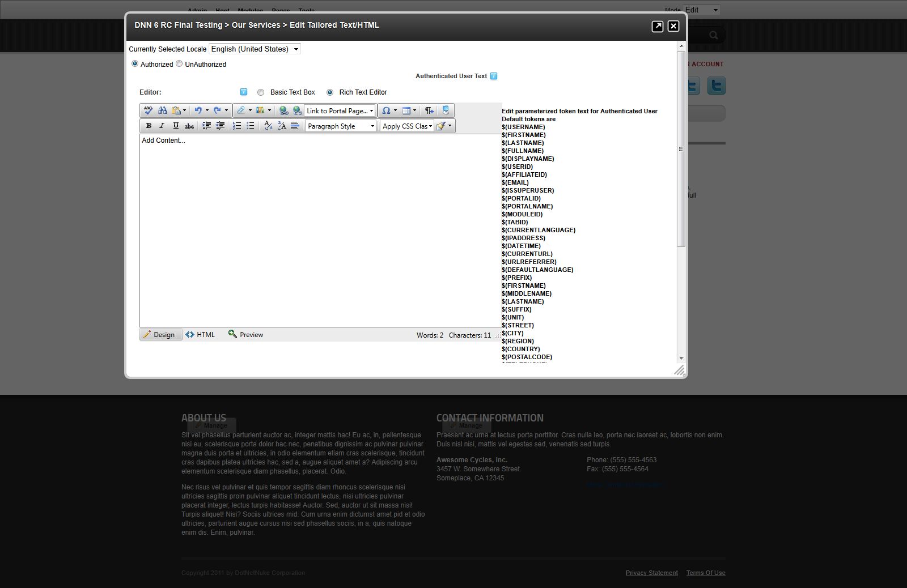Undo the last edit

coord(198,110)
